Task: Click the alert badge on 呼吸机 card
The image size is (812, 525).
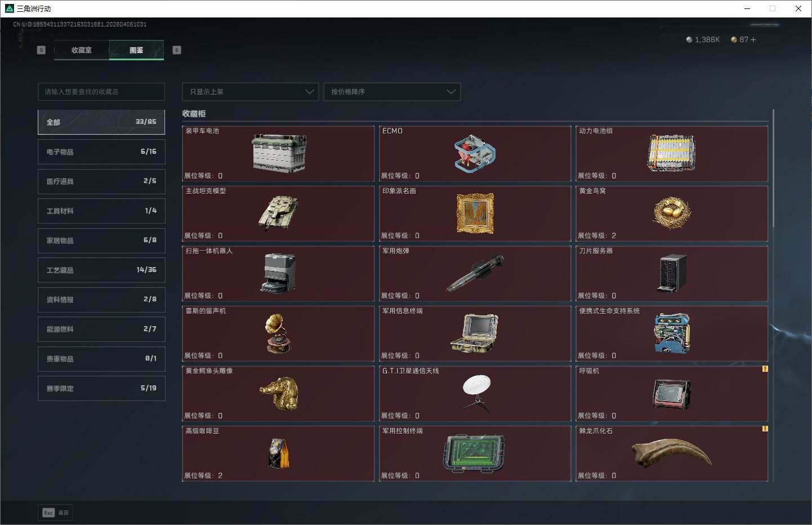Action: 765,369
